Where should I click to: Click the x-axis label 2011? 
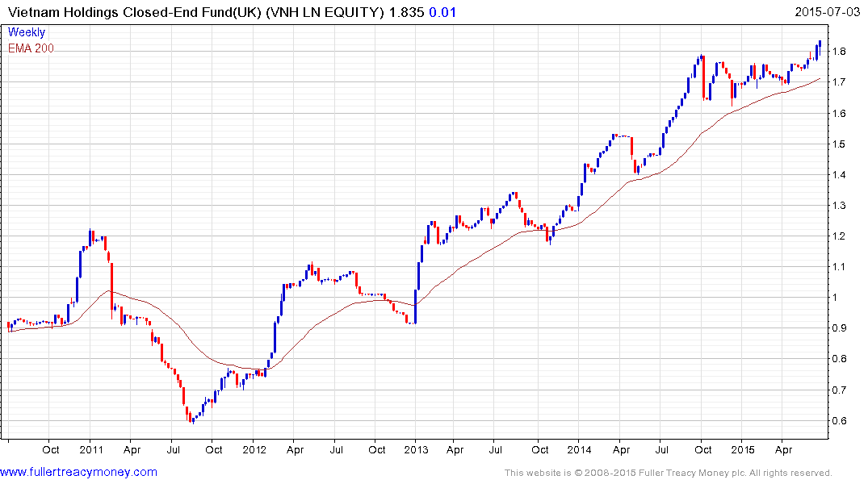coord(91,449)
